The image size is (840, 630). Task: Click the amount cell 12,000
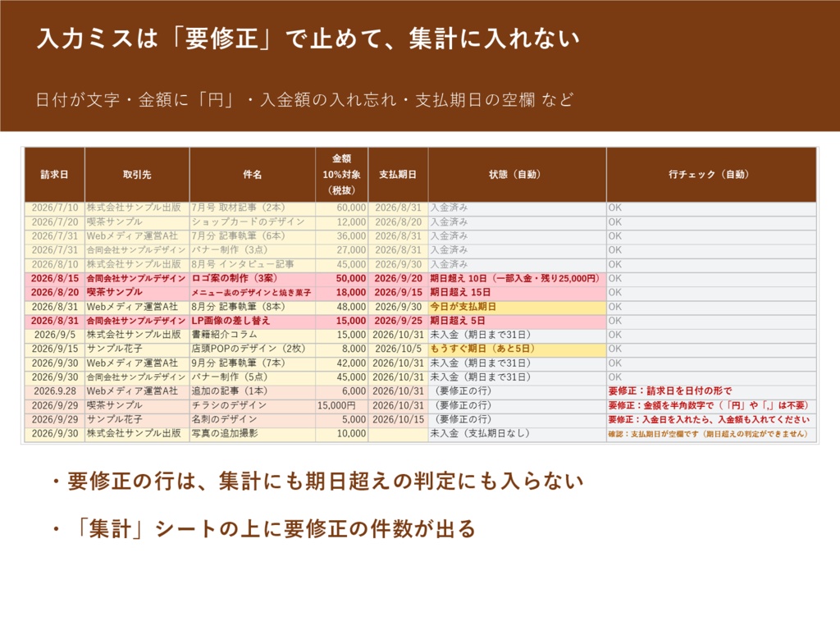(342, 221)
